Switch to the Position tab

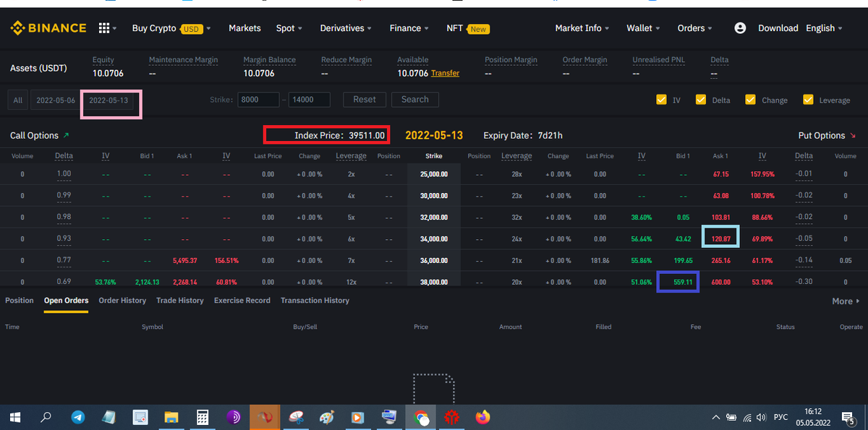20,301
